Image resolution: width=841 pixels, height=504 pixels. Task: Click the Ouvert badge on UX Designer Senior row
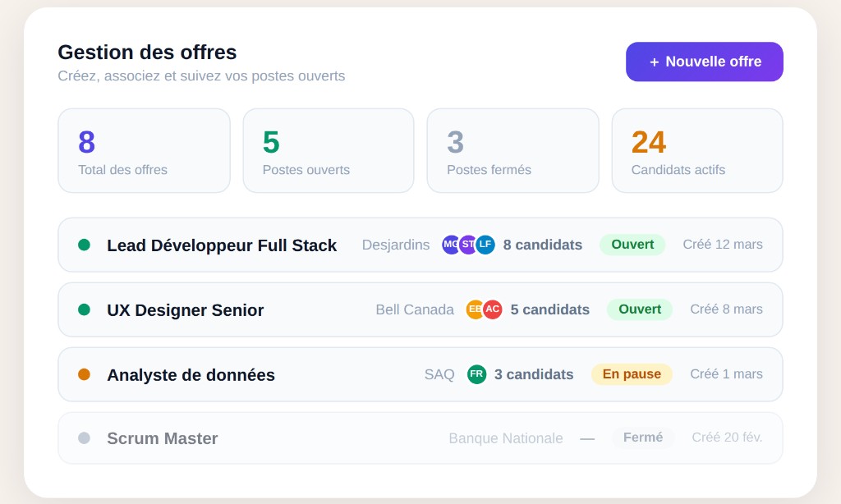pos(639,309)
